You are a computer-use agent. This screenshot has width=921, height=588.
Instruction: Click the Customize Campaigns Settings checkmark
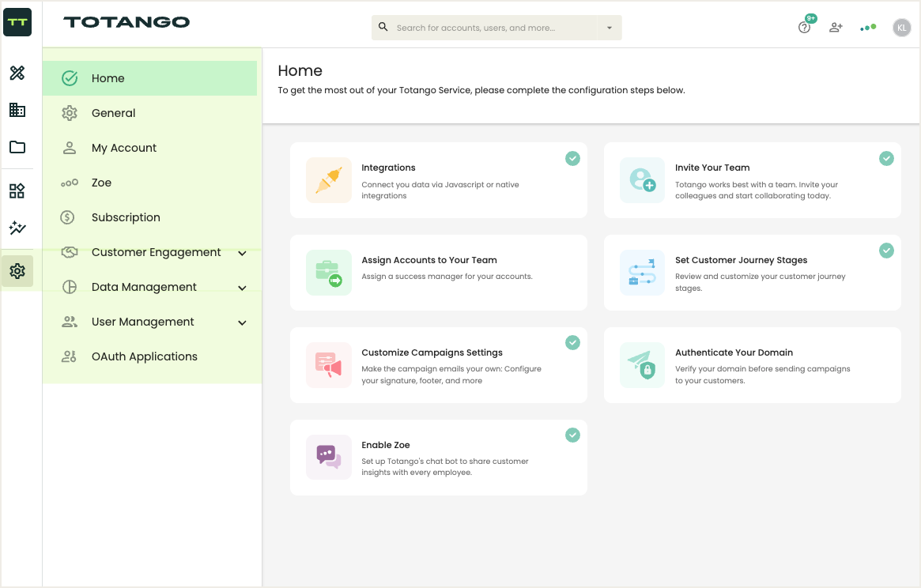tap(572, 342)
